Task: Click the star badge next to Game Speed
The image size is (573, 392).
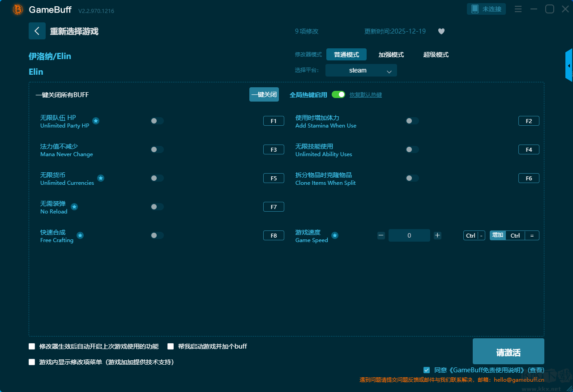Action: click(335, 235)
